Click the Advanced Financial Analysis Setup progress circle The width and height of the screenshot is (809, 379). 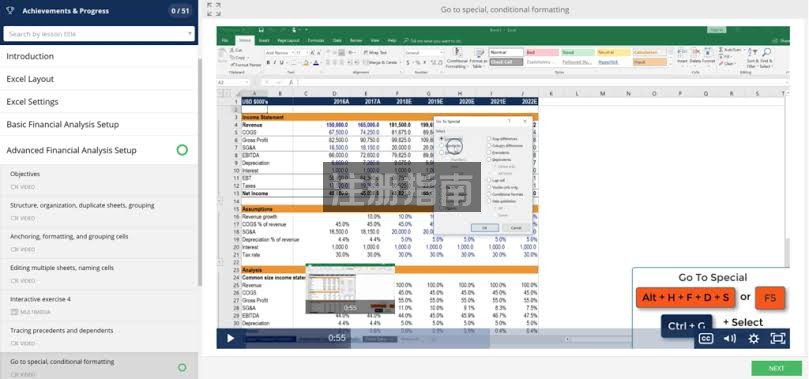click(182, 150)
